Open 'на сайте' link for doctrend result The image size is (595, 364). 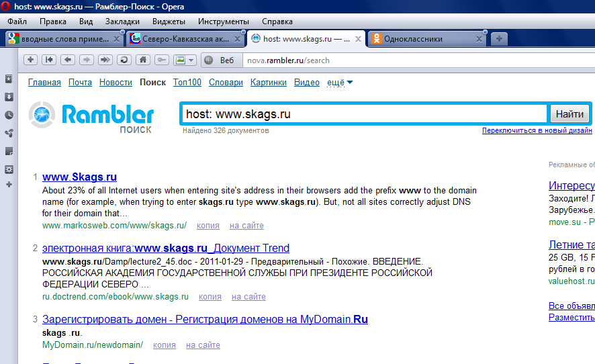(x=248, y=297)
